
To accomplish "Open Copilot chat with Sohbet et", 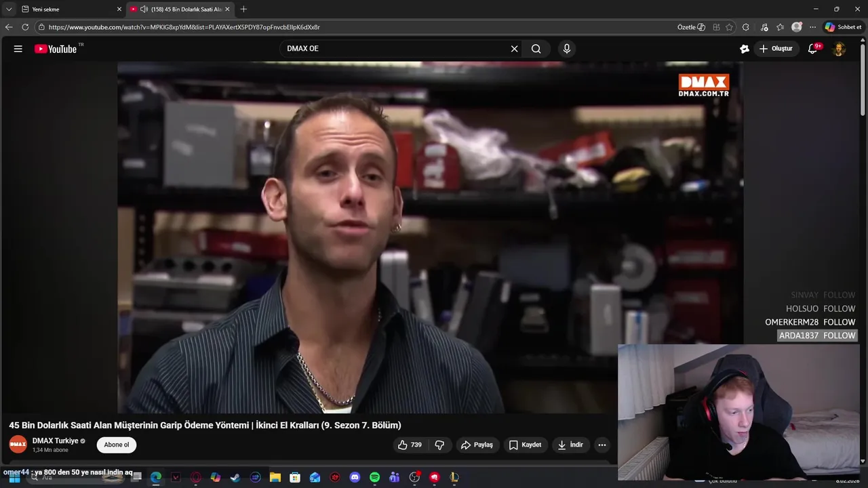I will (844, 27).
